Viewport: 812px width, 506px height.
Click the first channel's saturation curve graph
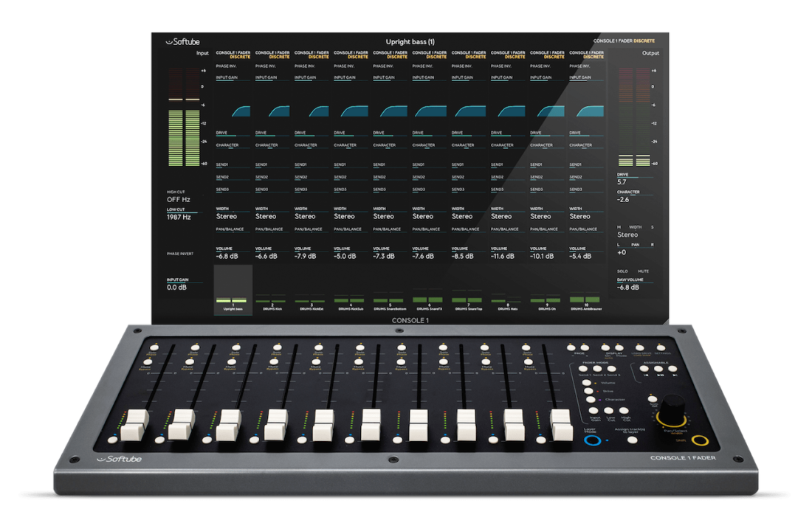point(241,111)
